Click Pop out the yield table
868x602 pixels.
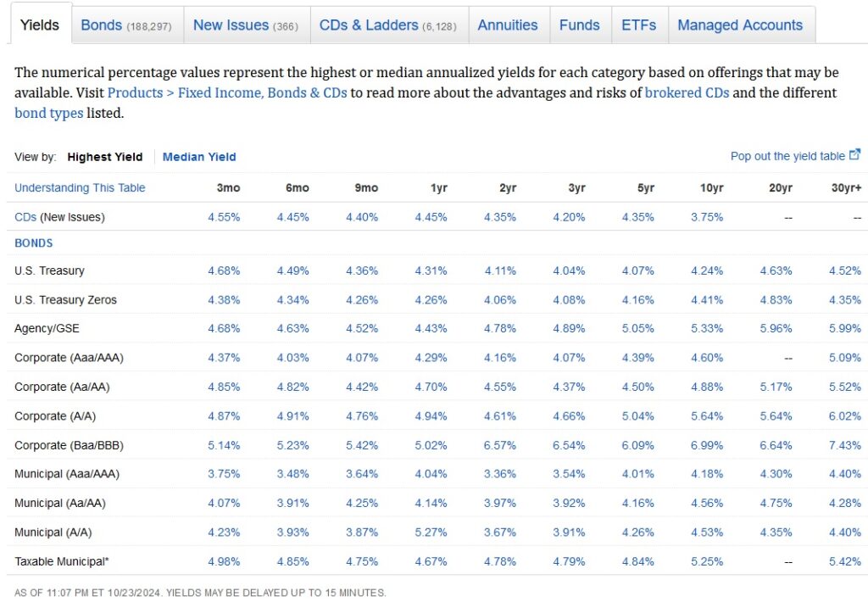tap(787, 156)
